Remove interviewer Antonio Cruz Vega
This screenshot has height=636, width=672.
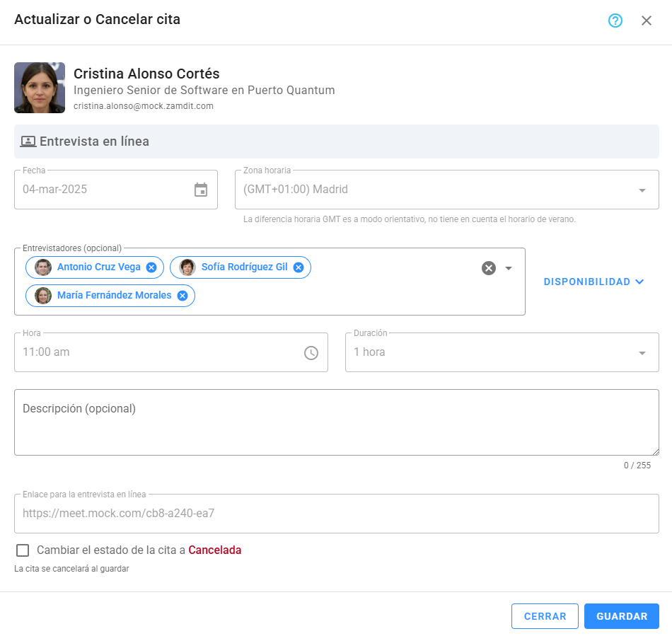coord(151,267)
